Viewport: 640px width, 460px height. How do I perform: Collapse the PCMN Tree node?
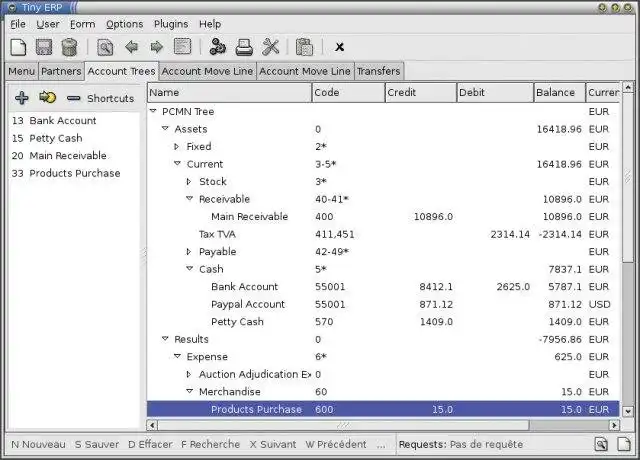(153, 111)
